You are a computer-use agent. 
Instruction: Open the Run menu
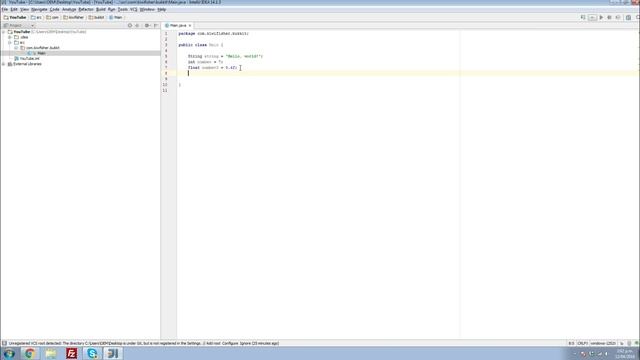click(111, 9)
